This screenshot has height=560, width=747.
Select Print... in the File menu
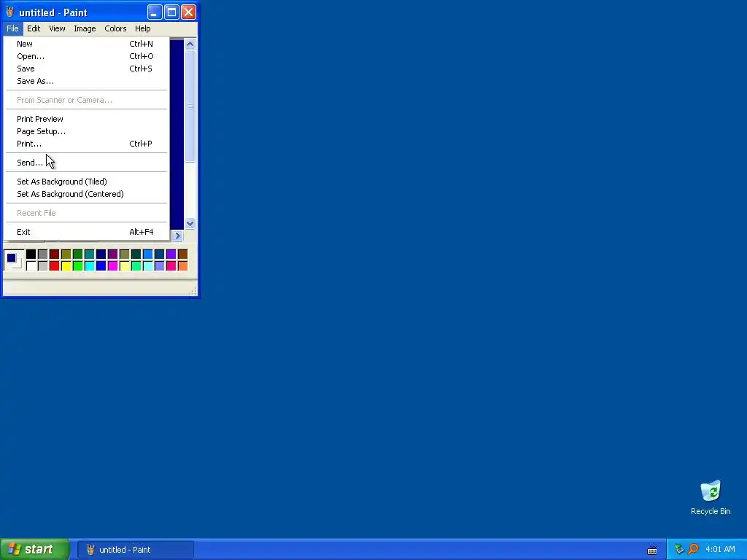click(x=86, y=144)
